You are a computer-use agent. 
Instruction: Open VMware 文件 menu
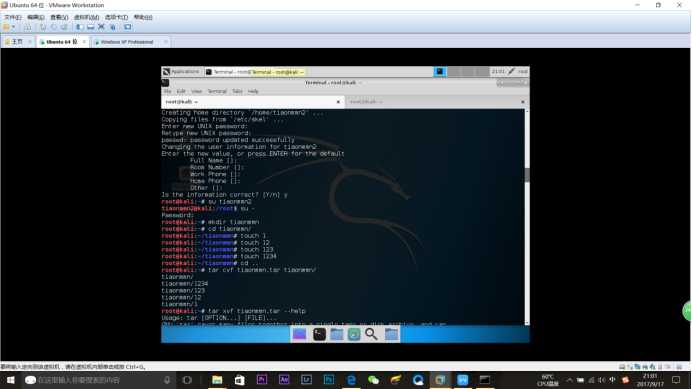click(x=12, y=17)
